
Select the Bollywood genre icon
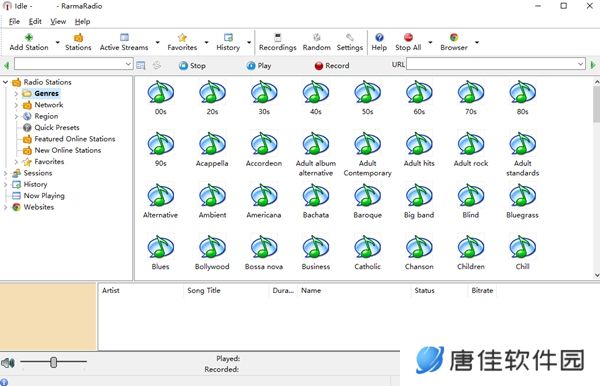(212, 247)
